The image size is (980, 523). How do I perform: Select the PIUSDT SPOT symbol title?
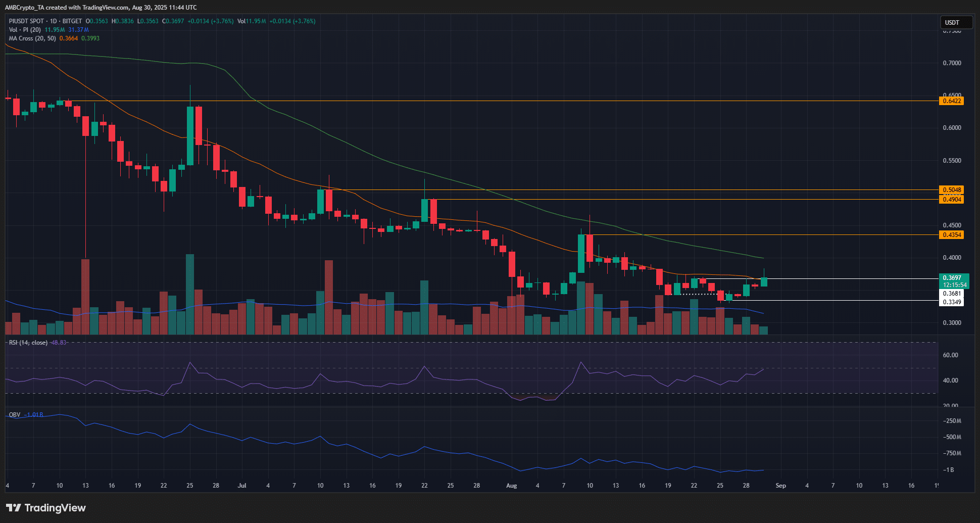click(x=26, y=21)
